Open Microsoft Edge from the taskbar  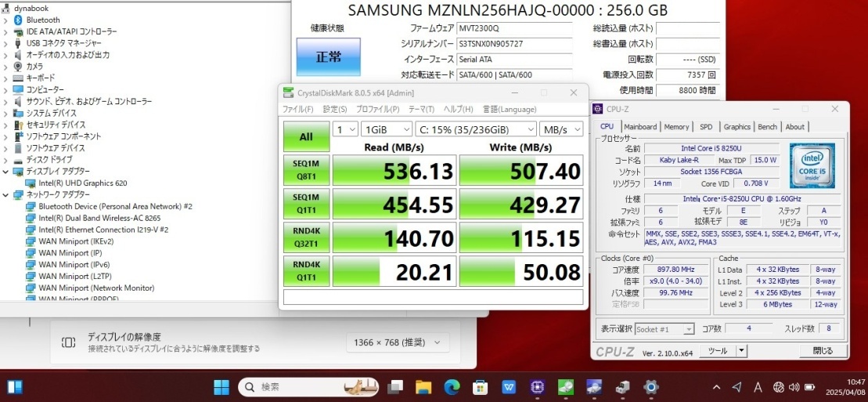coord(452,386)
